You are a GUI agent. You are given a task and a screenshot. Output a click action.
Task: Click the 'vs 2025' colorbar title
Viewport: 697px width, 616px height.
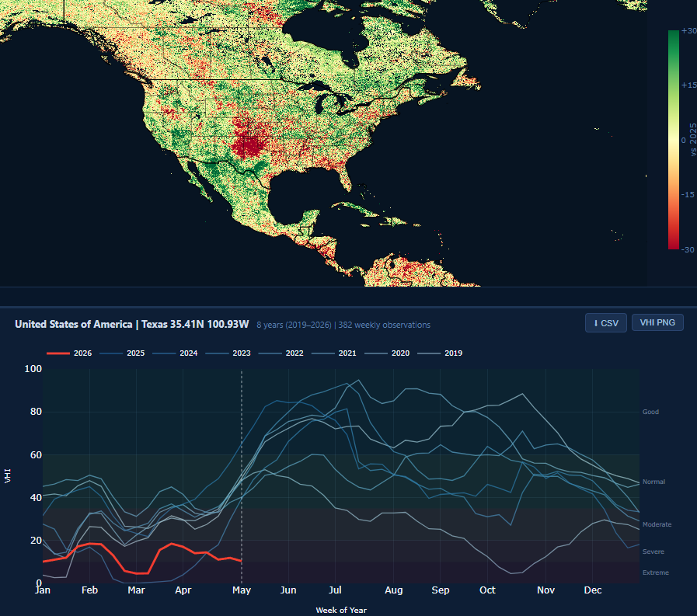coord(693,140)
